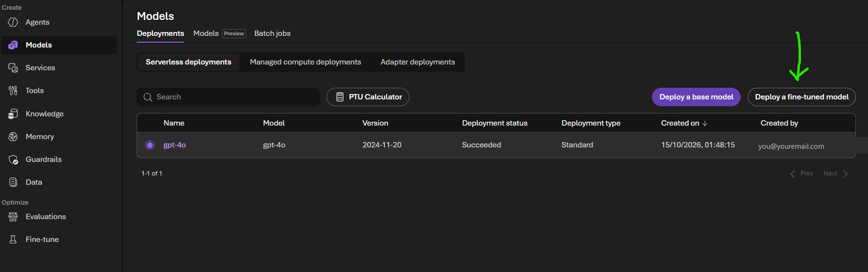This screenshot has width=868, height=272.
Task: Click the Tools icon in sidebar
Action: pyautogui.click(x=13, y=91)
